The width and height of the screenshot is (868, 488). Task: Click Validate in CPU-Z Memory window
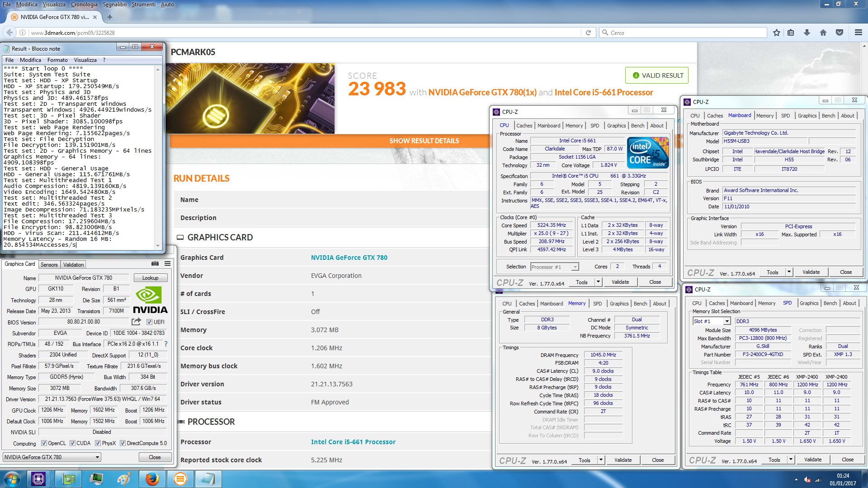point(623,460)
